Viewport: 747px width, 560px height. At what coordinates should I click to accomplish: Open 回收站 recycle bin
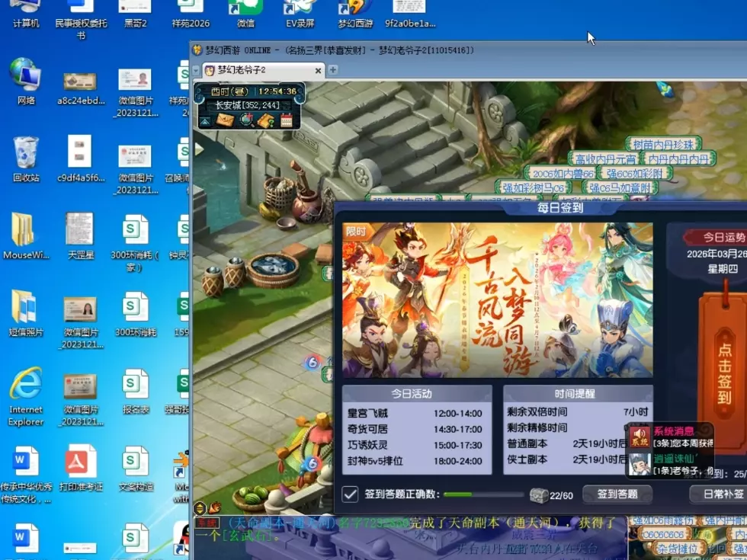point(26,159)
